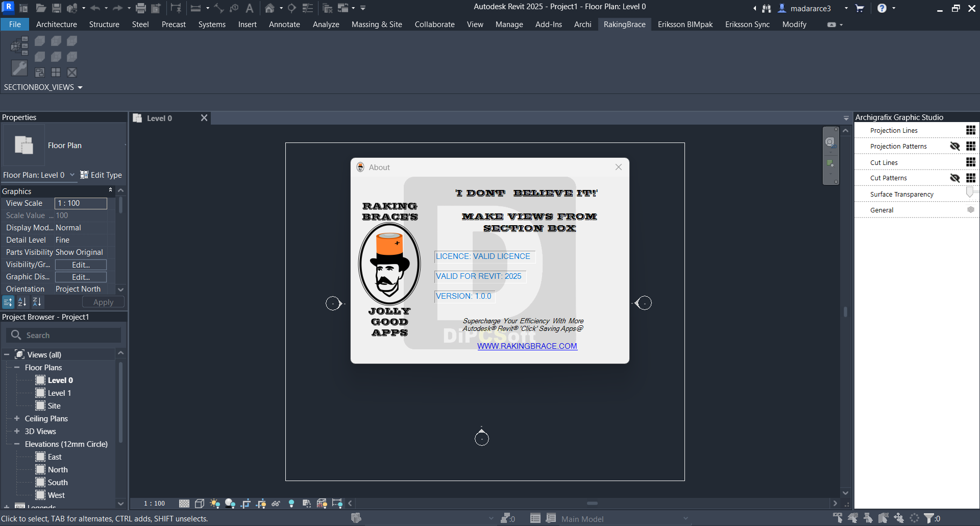The height and width of the screenshot is (526, 980).
Task: Click the Help question mark icon
Action: click(882, 8)
